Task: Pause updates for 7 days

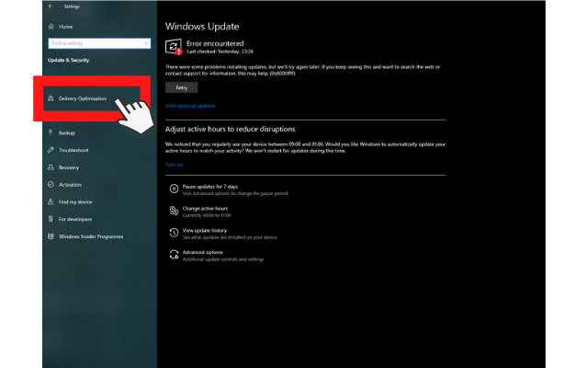Action: [210, 187]
